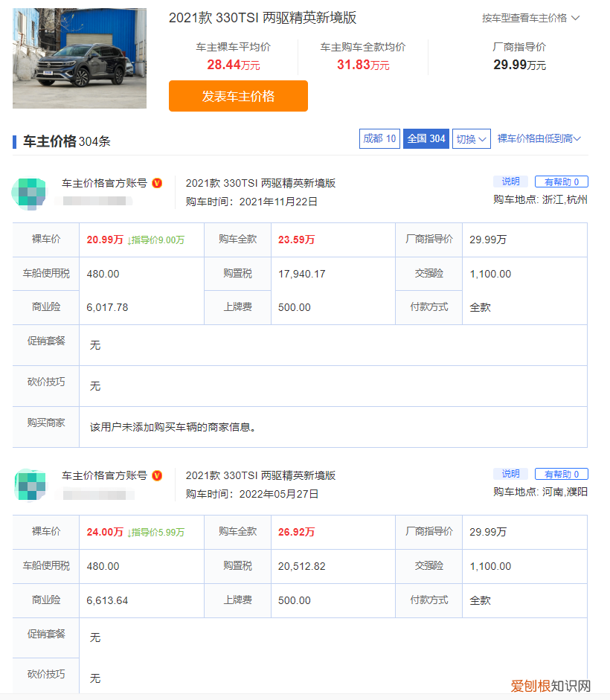This screenshot has width=610, height=700.
Task: Click the verified badge on the first owner account
Action: pyautogui.click(x=156, y=182)
